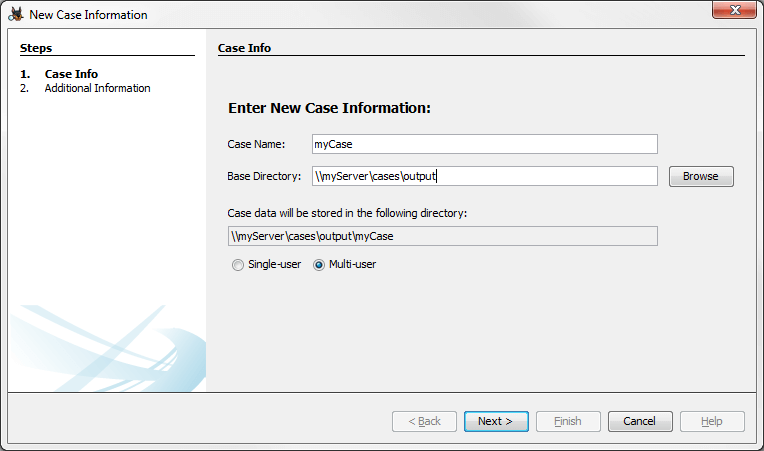The width and height of the screenshot is (764, 451).
Task: Select the Additional Information step
Action: (x=97, y=88)
